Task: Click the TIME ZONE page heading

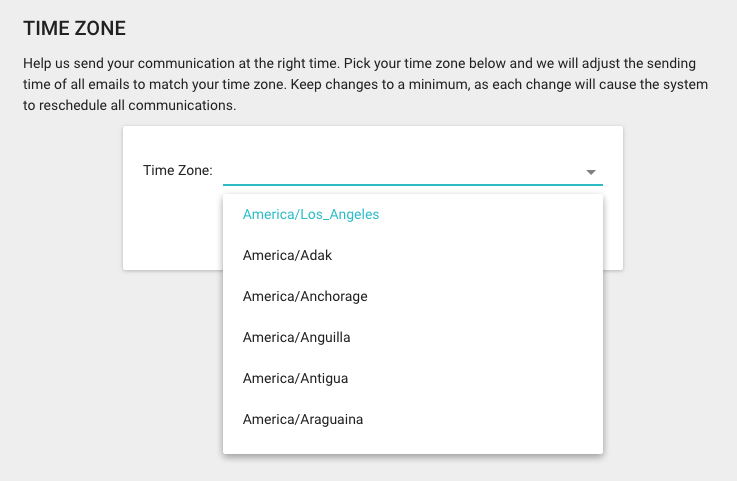Action: click(75, 28)
